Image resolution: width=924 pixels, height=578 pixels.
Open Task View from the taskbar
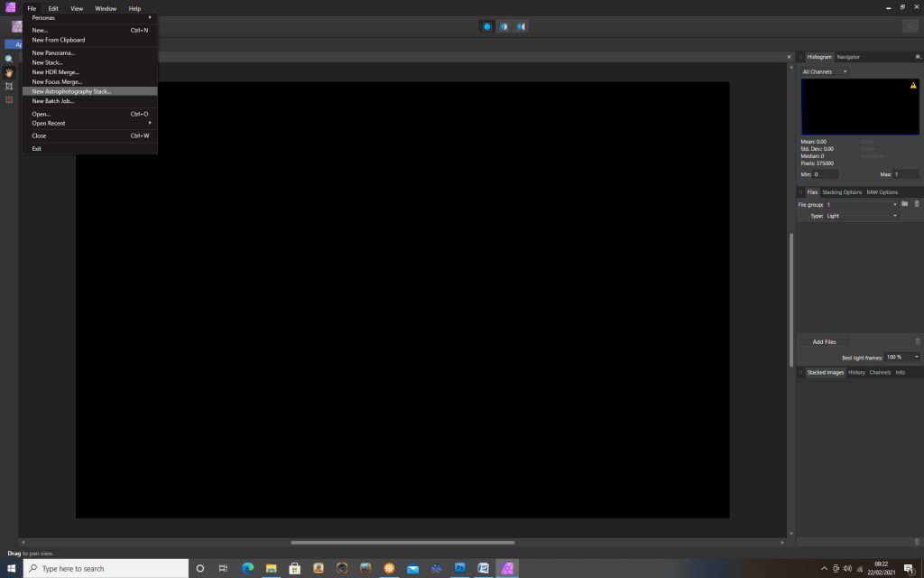pyautogui.click(x=223, y=569)
